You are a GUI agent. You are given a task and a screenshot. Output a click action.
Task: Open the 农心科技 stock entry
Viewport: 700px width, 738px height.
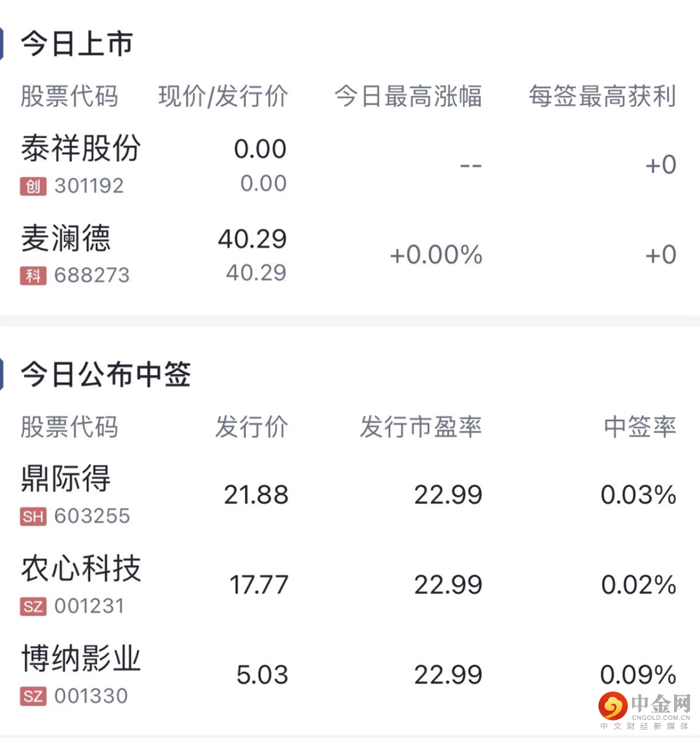[81, 569]
